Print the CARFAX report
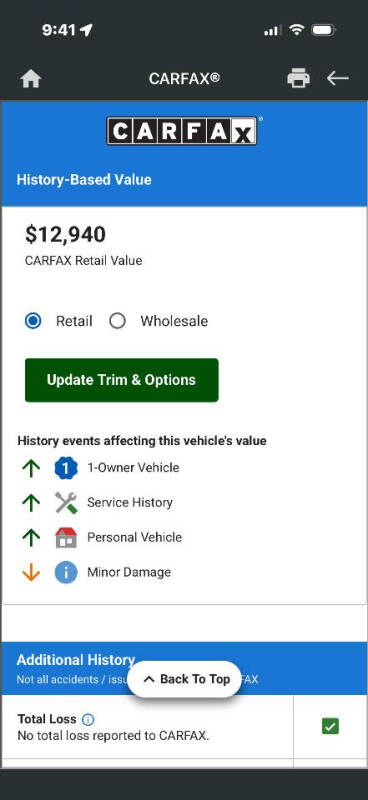368x800 pixels. coord(299,78)
